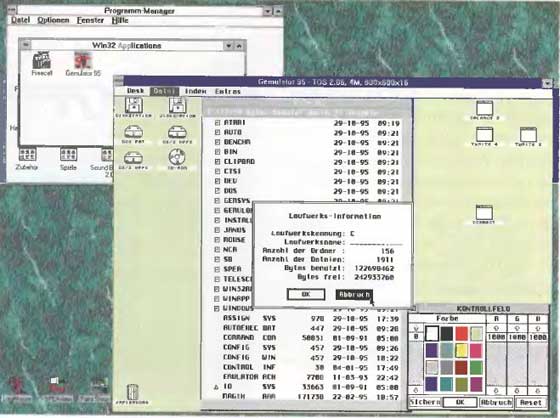
Task: Click the DEV folder icon
Action: click(x=217, y=181)
